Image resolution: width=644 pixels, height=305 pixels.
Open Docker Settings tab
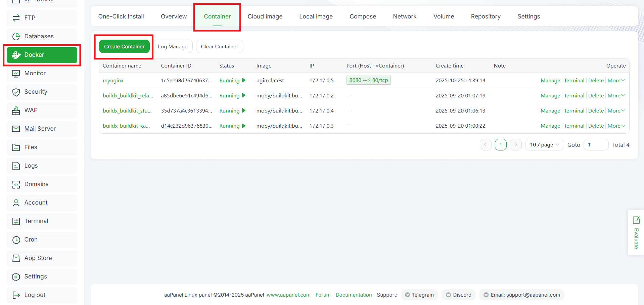tap(528, 16)
